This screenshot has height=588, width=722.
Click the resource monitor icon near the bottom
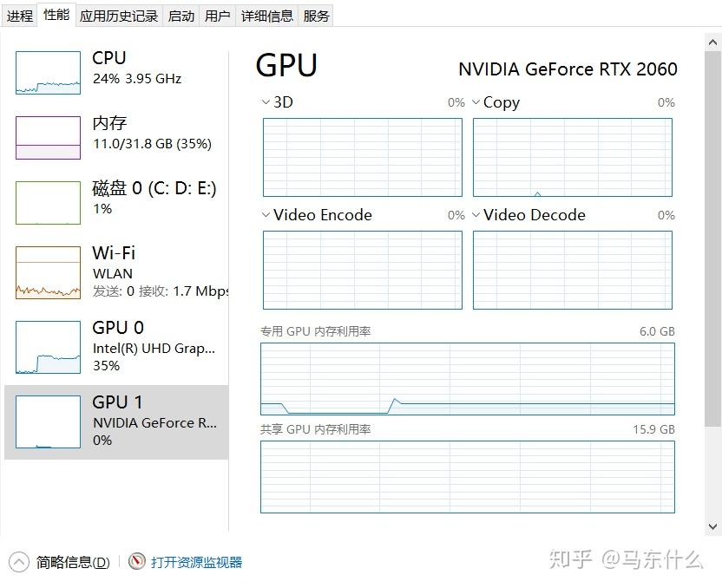[x=135, y=561]
